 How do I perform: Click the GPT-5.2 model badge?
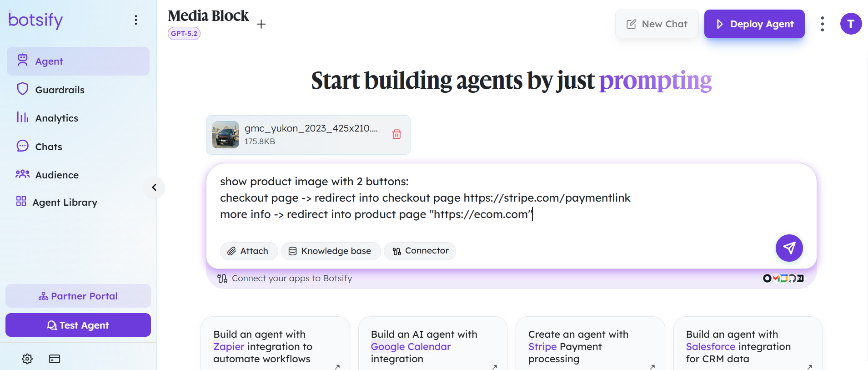pos(184,33)
